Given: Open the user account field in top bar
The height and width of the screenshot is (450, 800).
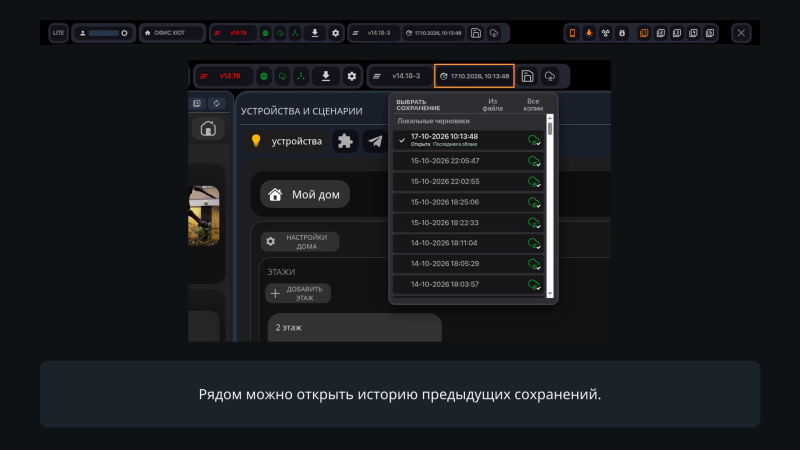Looking at the screenshot, I should click(x=104, y=33).
